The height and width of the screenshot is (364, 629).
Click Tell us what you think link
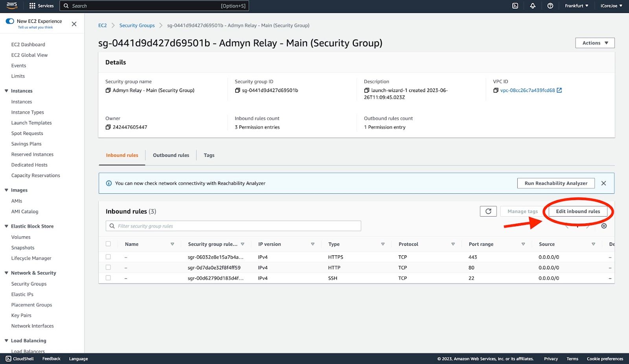pos(35,28)
